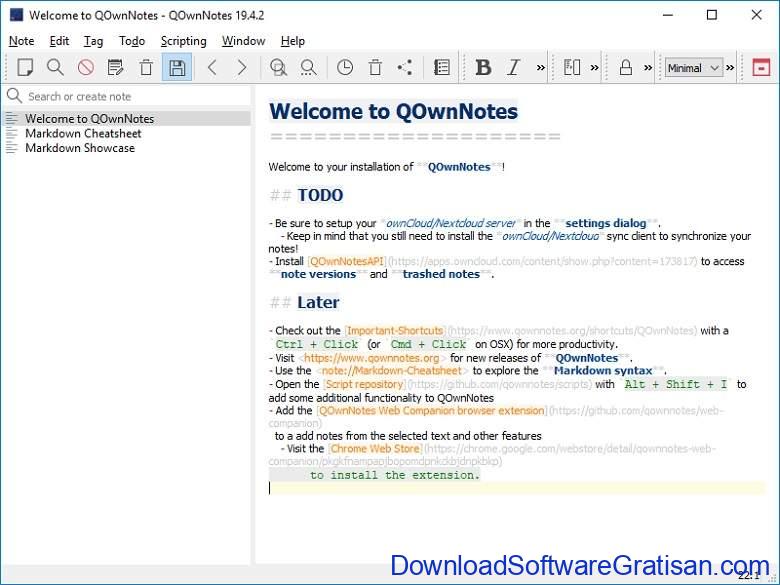
Task: Apply italic formatting with I icon
Action: (513, 67)
